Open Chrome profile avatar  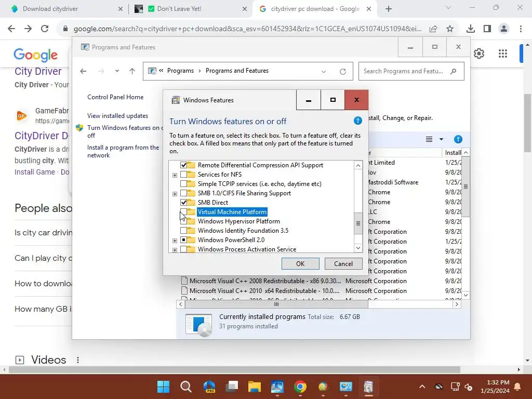(x=504, y=29)
